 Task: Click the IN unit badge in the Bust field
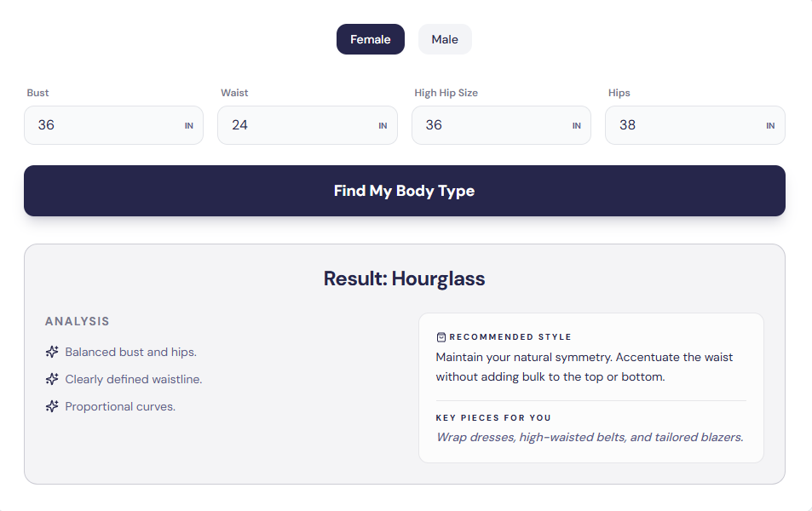(188, 124)
